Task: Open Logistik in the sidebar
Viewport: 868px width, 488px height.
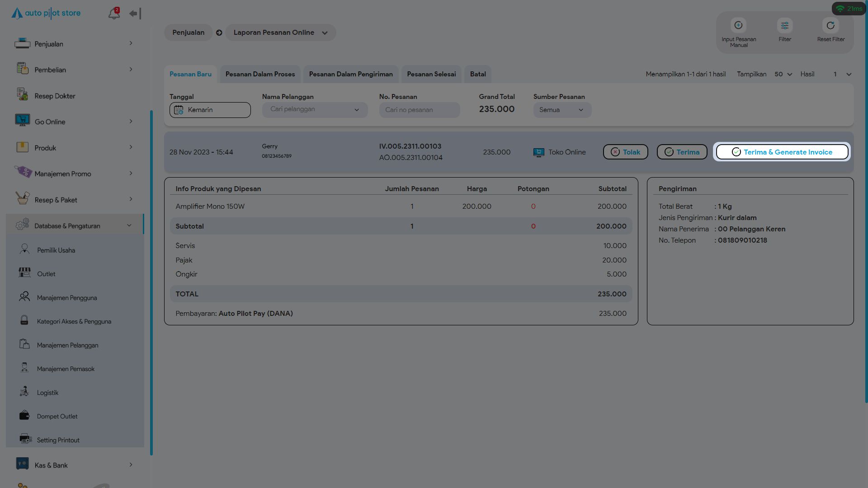Action: tap(47, 393)
